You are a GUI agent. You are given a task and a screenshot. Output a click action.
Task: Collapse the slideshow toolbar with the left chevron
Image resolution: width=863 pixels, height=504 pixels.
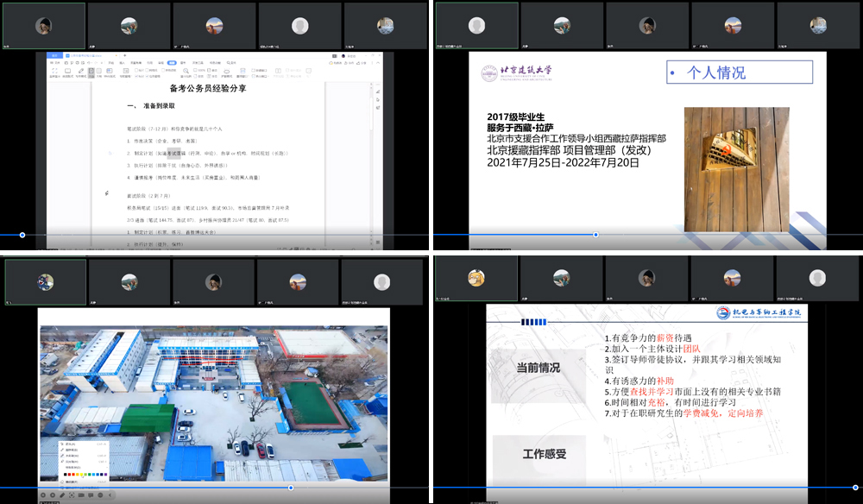click(110, 495)
